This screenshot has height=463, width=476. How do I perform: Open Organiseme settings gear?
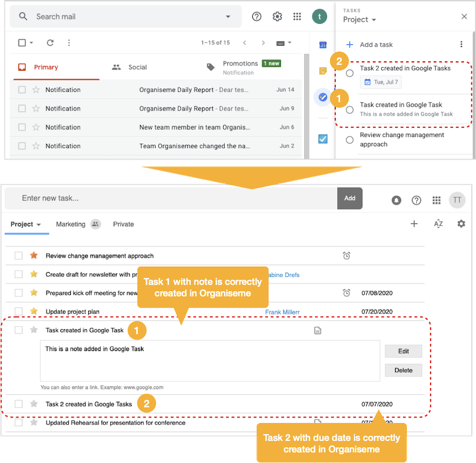(461, 224)
